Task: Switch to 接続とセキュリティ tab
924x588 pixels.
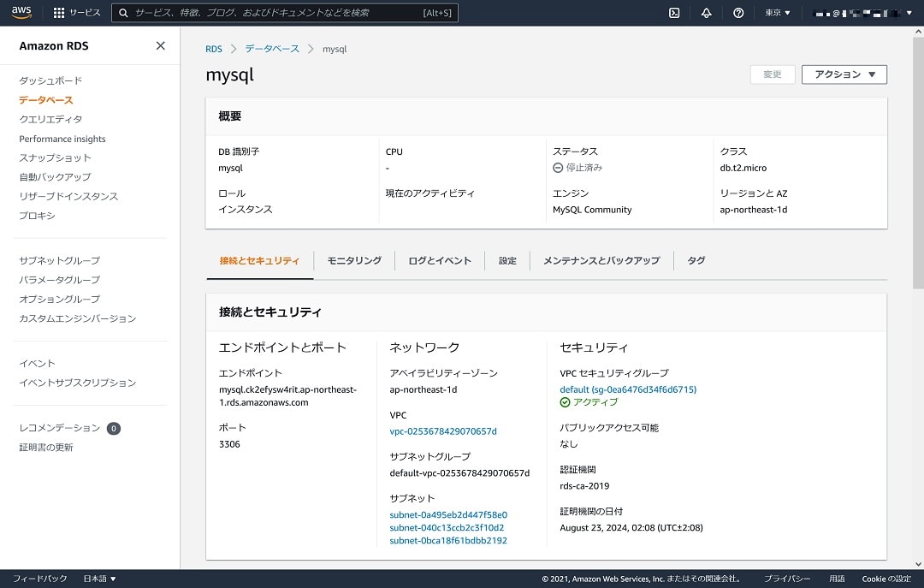Action: 259,261
